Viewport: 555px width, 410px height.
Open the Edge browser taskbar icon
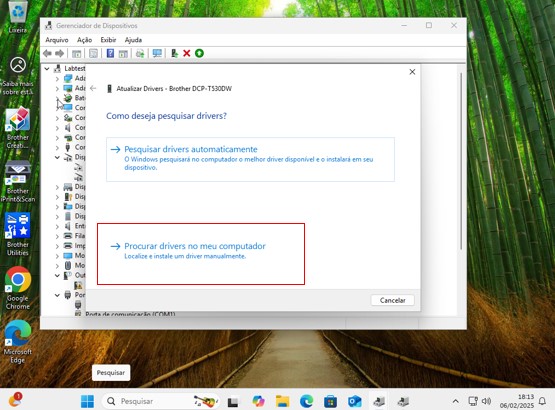click(x=306, y=401)
